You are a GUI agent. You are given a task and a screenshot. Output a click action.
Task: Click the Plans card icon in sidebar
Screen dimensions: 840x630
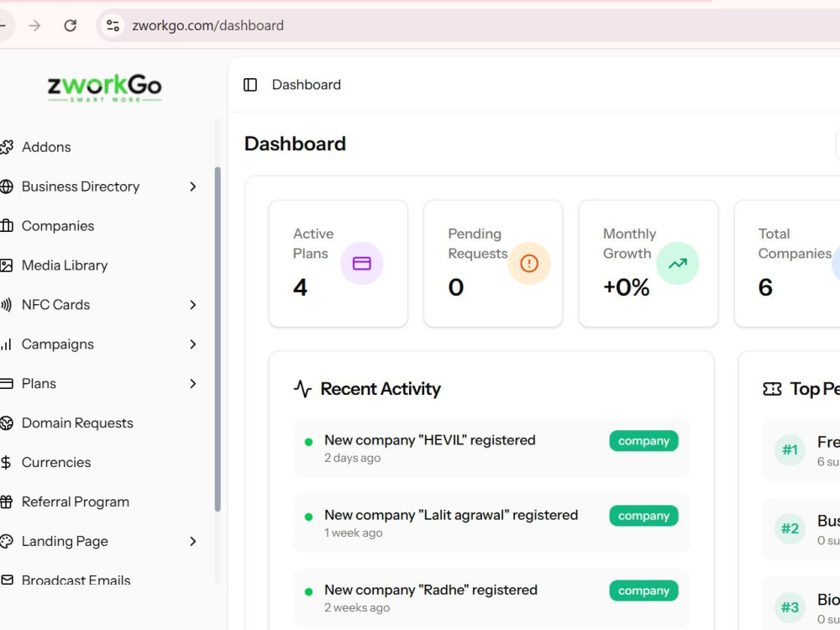pos(7,384)
